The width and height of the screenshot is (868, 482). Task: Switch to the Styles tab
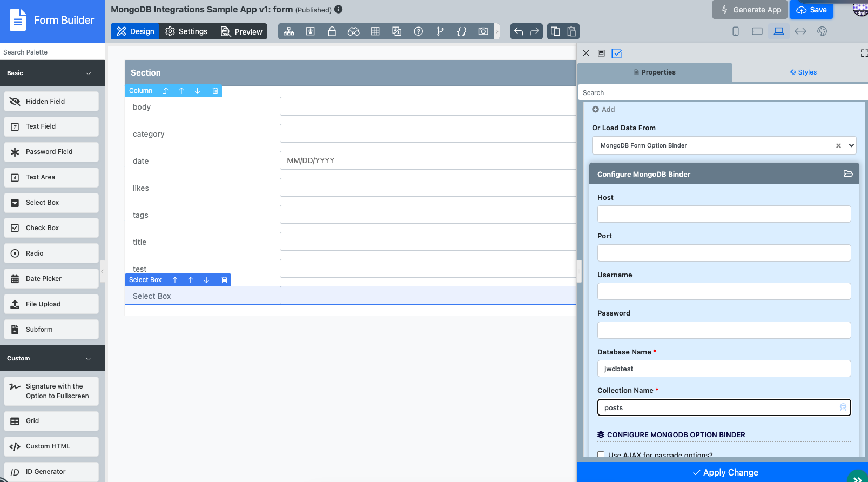coord(803,72)
